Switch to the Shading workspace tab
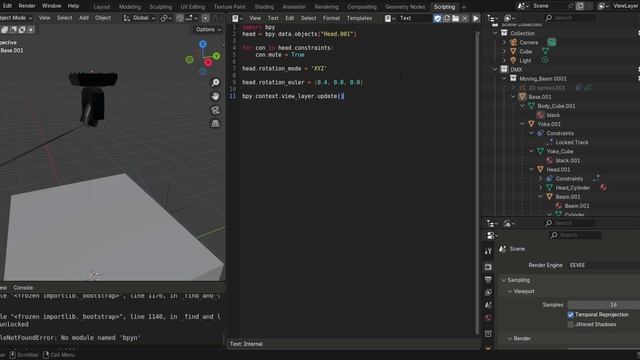The height and width of the screenshot is (360, 640). click(x=264, y=7)
